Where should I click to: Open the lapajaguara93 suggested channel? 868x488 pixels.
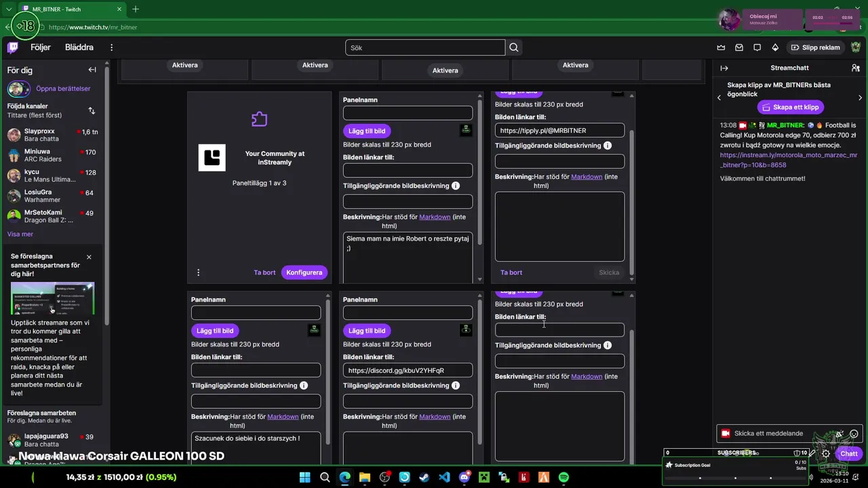click(x=52, y=440)
